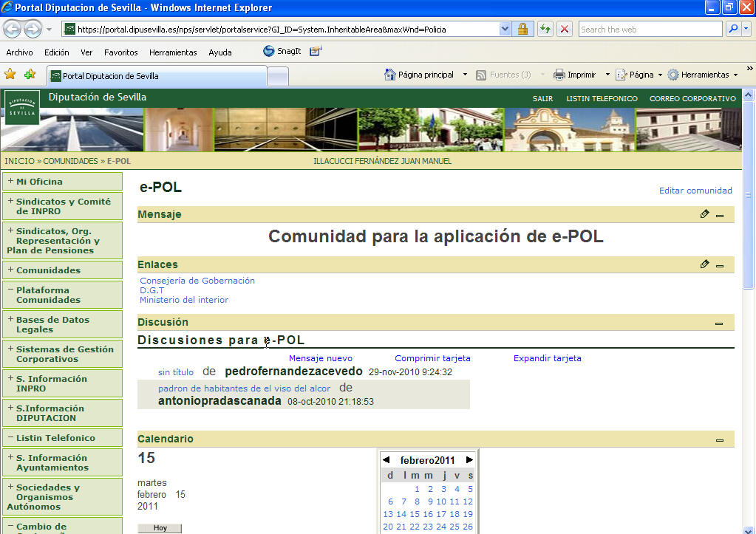
Task: Click the Mensaje nuevo link in Discusión
Action: tap(320, 357)
